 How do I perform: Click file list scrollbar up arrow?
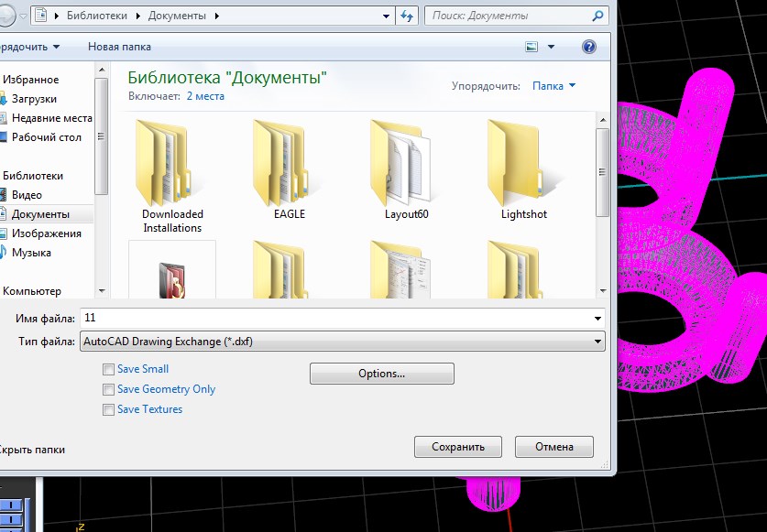pos(603,120)
